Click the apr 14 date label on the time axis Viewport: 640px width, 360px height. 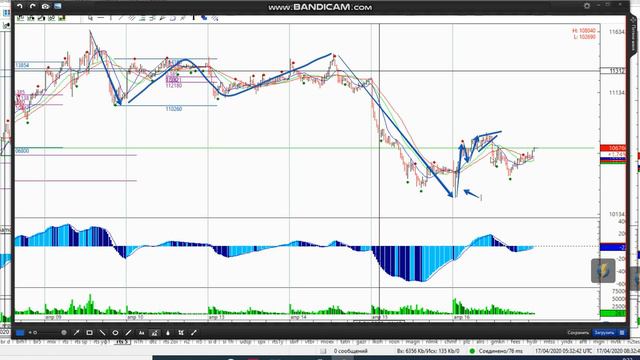[x=298, y=317]
